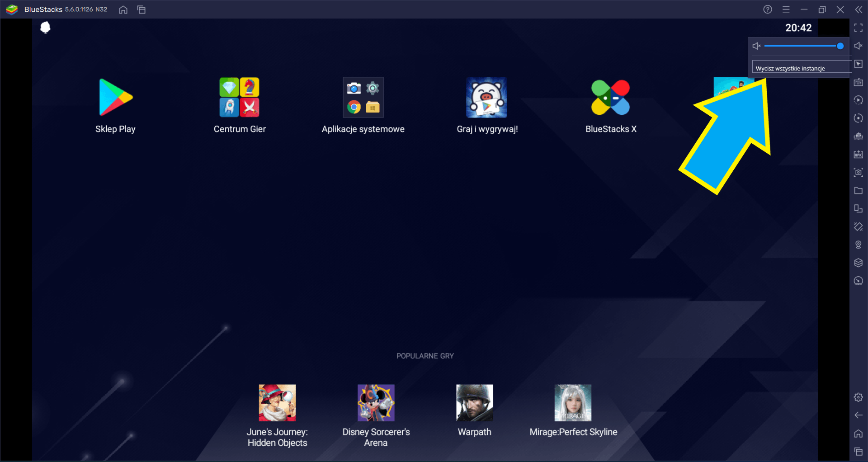Launch BlueStacks X app
The height and width of the screenshot is (462, 868).
coord(611,97)
